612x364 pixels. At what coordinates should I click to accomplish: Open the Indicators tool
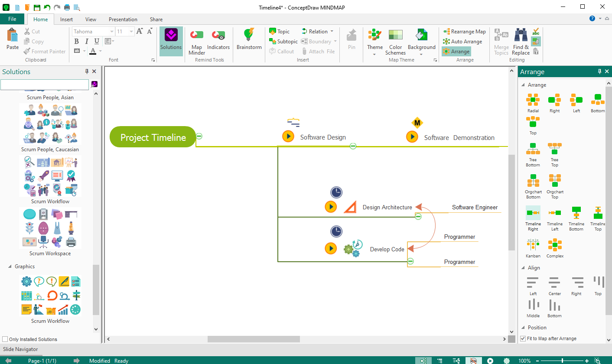tap(218, 39)
